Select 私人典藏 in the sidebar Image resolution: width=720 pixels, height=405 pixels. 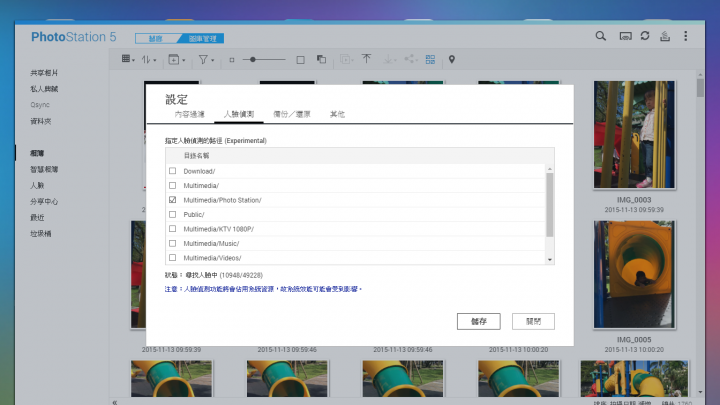point(44,89)
